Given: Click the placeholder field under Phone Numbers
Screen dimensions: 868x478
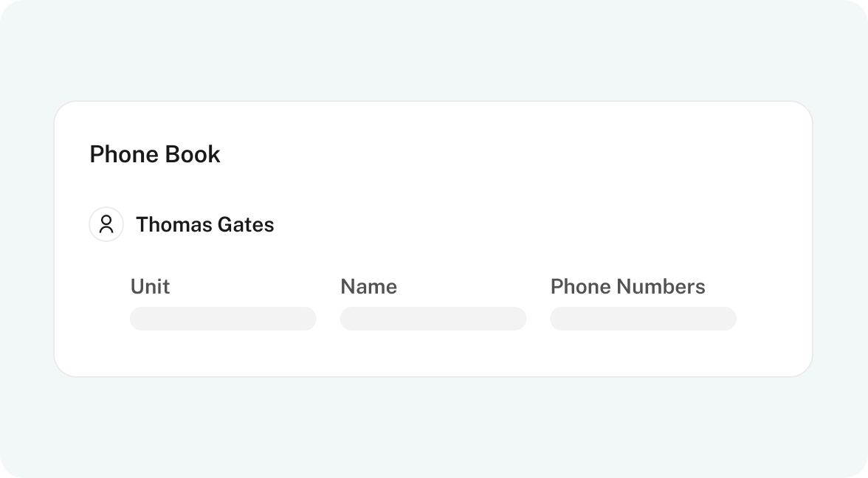Looking at the screenshot, I should (x=644, y=319).
